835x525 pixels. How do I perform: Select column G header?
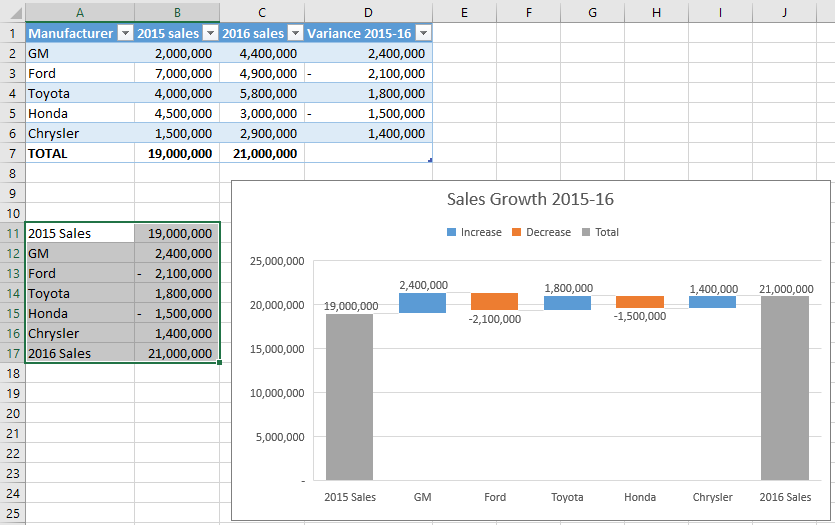pos(592,12)
